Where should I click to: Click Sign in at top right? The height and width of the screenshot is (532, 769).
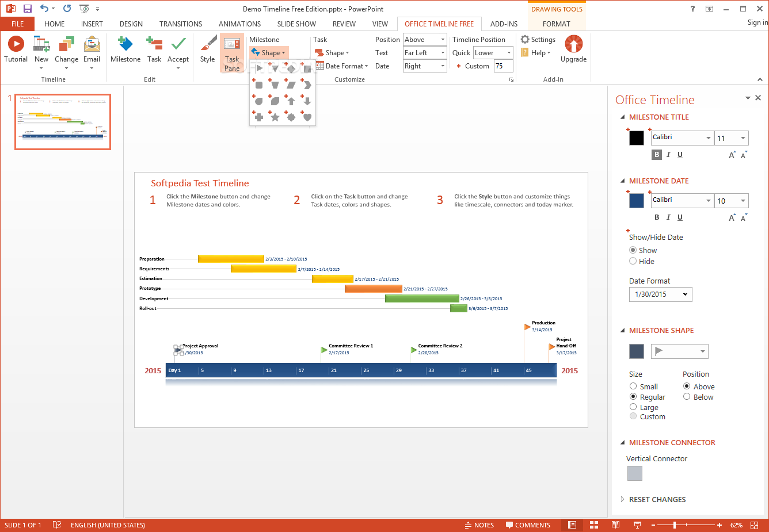(x=757, y=22)
